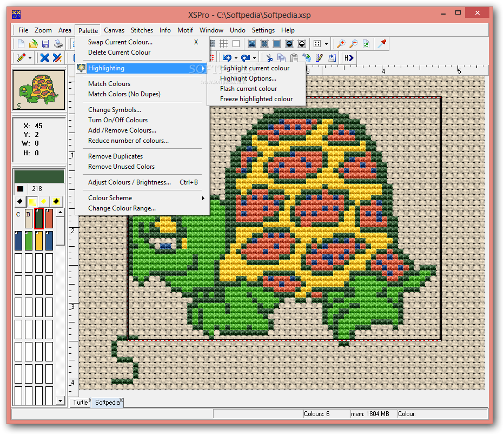
Task: Open the Stitches menu
Action: [142, 30]
